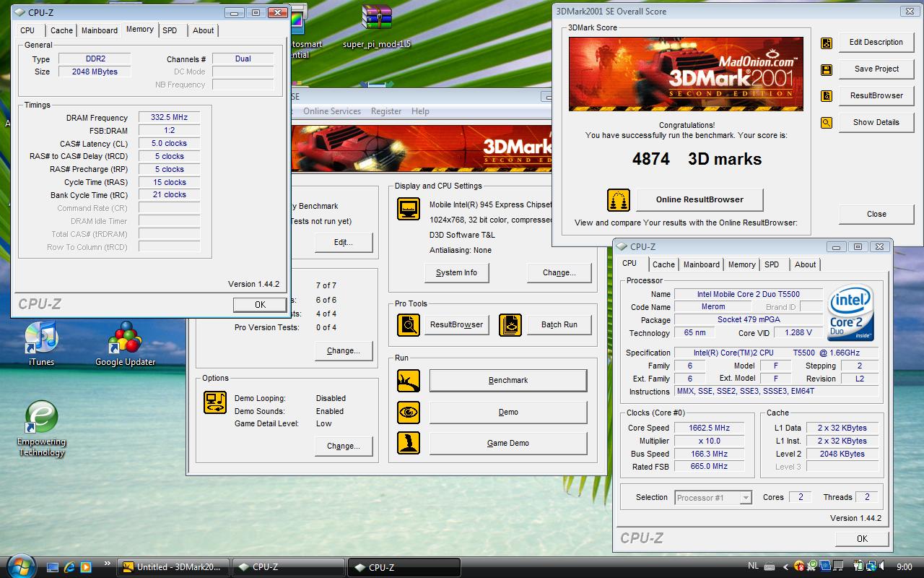The width and height of the screenshot is (924, 578).
Task: Switch to Untitled - 3DMark2001 taskbar button
Action: point(173,567)
